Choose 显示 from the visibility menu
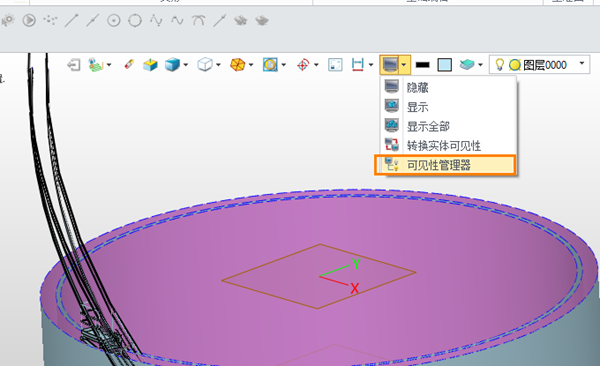This screenshot has height=366, width=600. pos(448,107)
